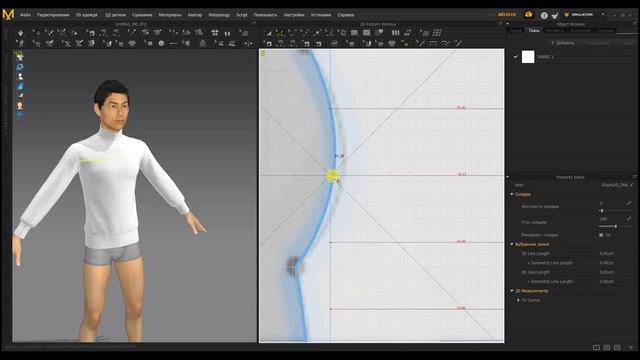The image size is (640, 360).
Task: Click the blue textured surface icon in 3D viewport sidebar
Action: [x=20, y=86]
